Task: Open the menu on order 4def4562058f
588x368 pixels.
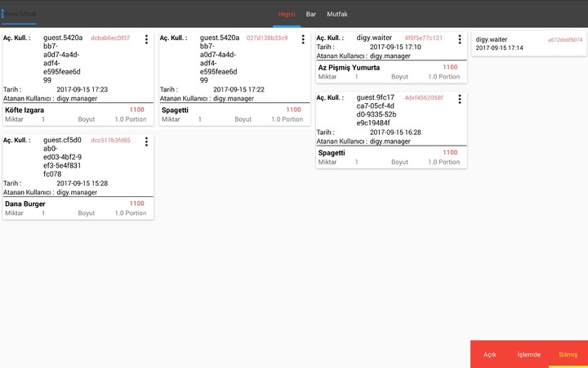Action: point(460,99)
